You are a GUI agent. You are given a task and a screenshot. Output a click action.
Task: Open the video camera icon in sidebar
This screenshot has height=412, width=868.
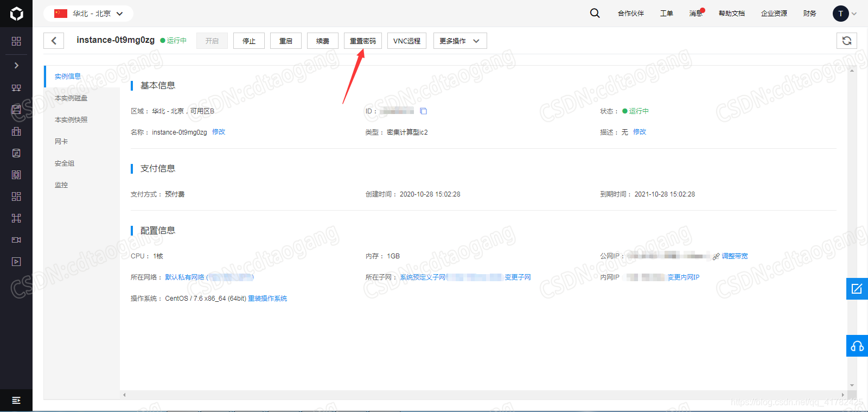(16, 240)
